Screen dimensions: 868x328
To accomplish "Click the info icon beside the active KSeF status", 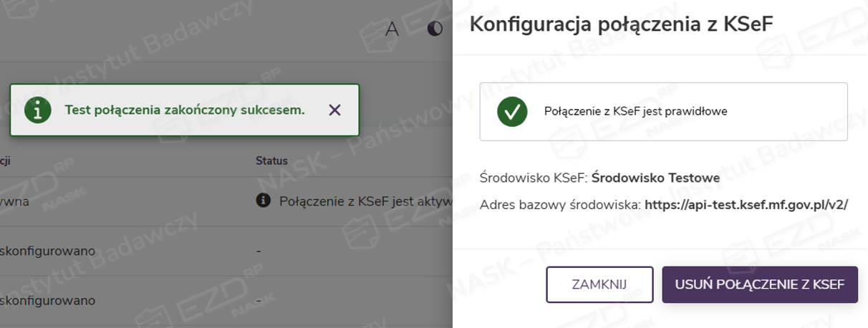I will click(x=264, y=201).
